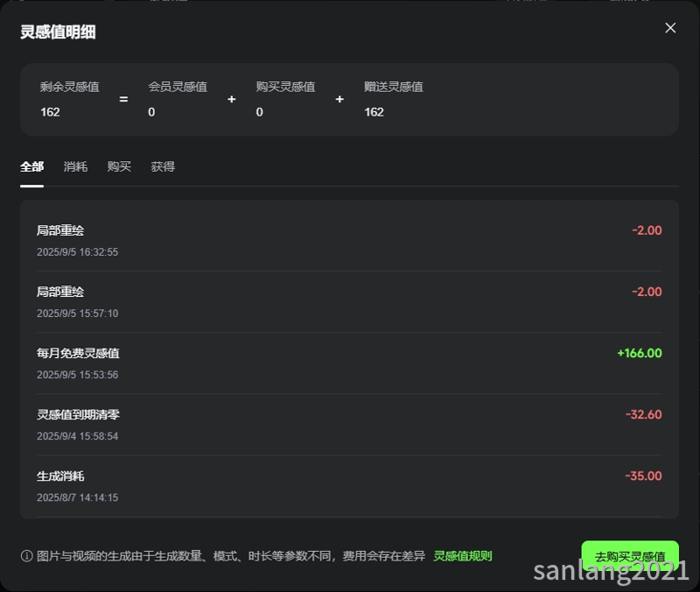The height and width of the screenshot is (592, 700).
Task: Select the 每月免费灵感值 record
Action: point(349,363)
